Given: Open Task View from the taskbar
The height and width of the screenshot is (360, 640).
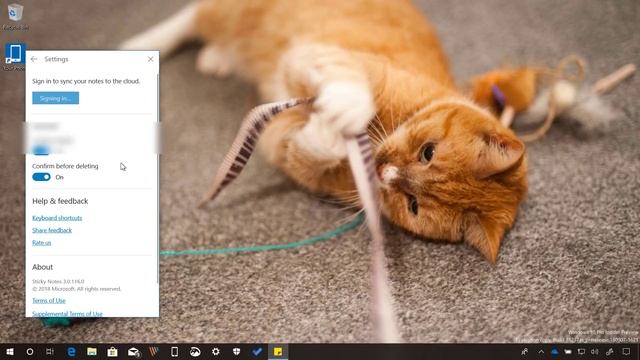Looking at the screenshot, I should click(50, 351).
